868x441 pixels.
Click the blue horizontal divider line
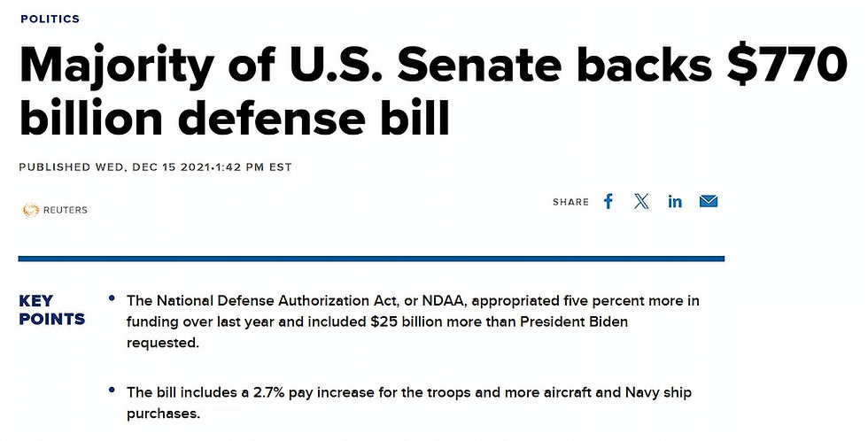[371, 259]
